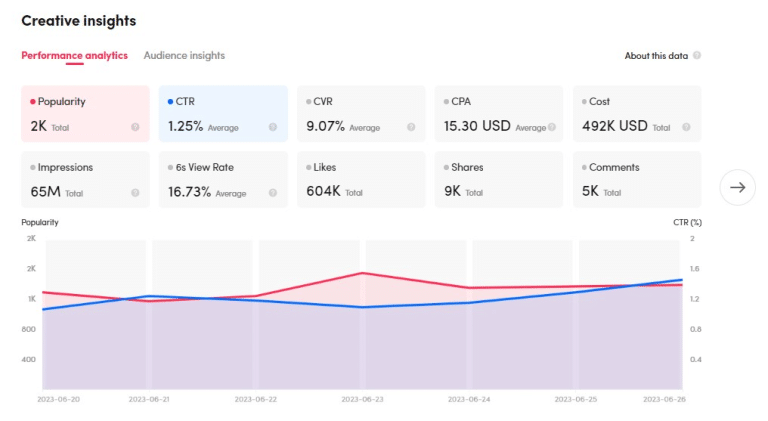This screenshot has width=768, height=421.
Task: Click the help icon in Popularity card
Action: pyautogui.click(x=135, y=127)
